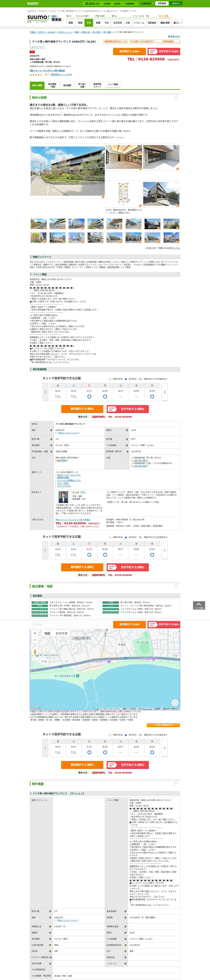Open the 茅ケ崎駅 breadcrumb link
Viewport: 210px width, 980px height.
[107, 32]
